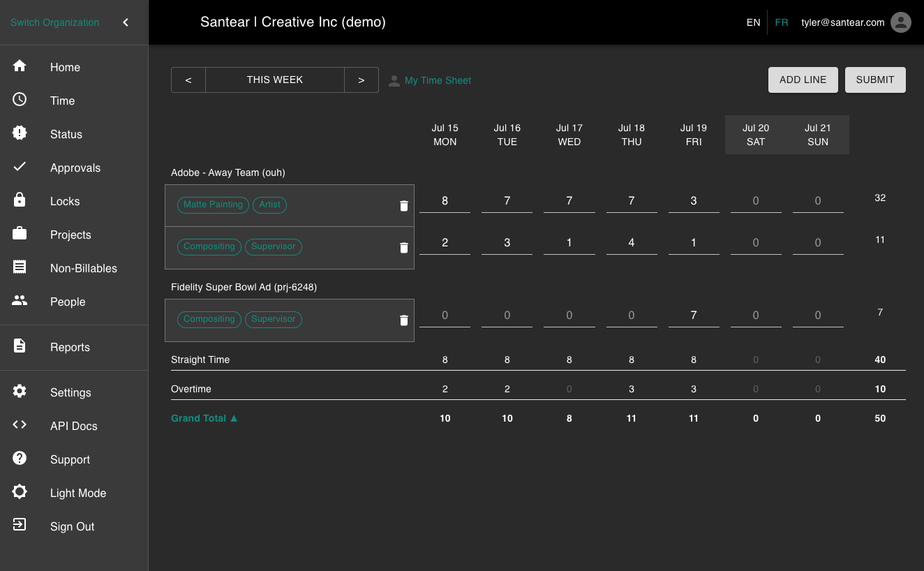Go to previous week arrow
924x571 pixels.
(x=188, y=80)
